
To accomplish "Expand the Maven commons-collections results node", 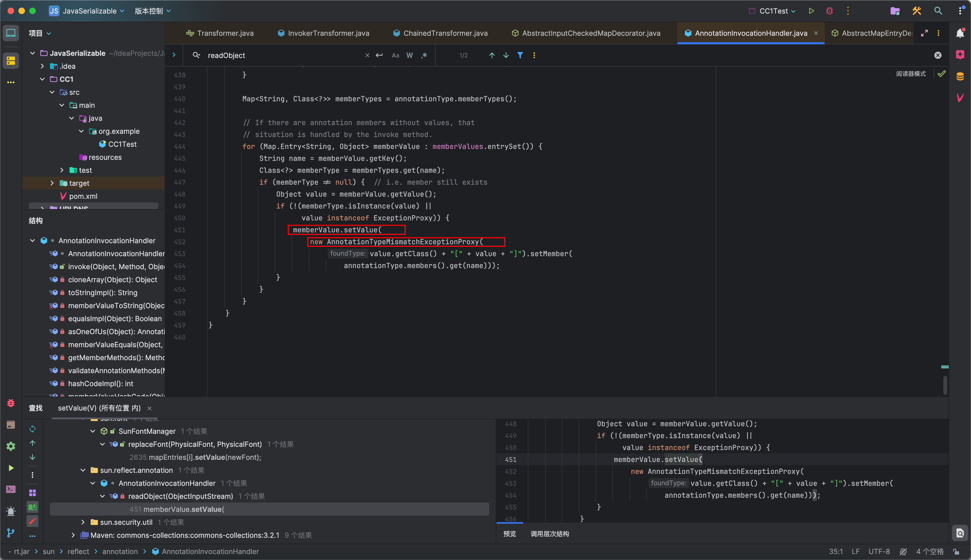I will coord(73,535).
